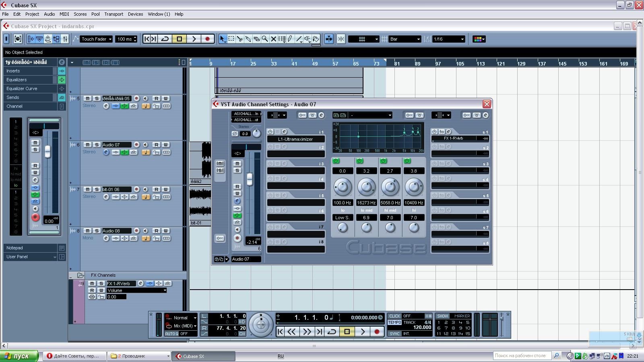Select the Glue tool
The height and width of the screenshot is (362, 644).
coord(248,39)
